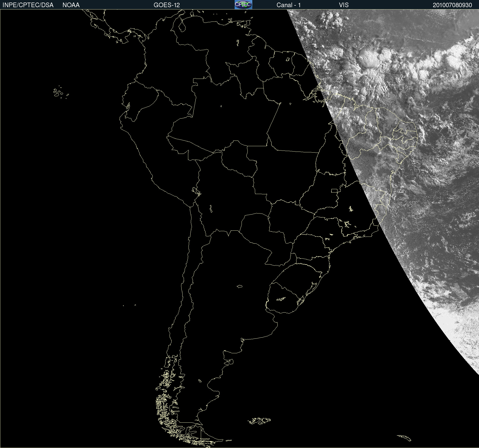The height and width of the screenshot is (448, 479).
Task: Click the 'Canal - 1' channel label
Action: (x=289, y=5)
